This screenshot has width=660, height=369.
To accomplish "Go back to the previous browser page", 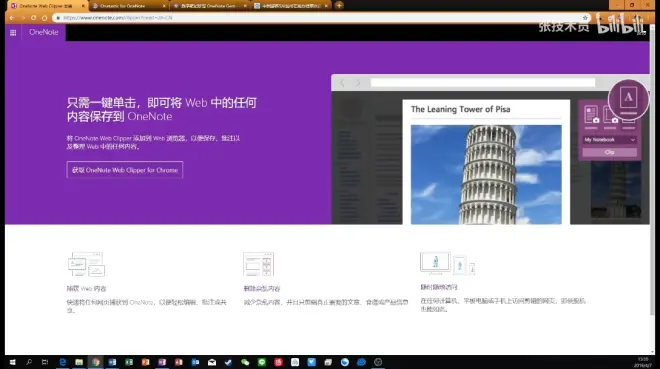I will pos(12,18).
